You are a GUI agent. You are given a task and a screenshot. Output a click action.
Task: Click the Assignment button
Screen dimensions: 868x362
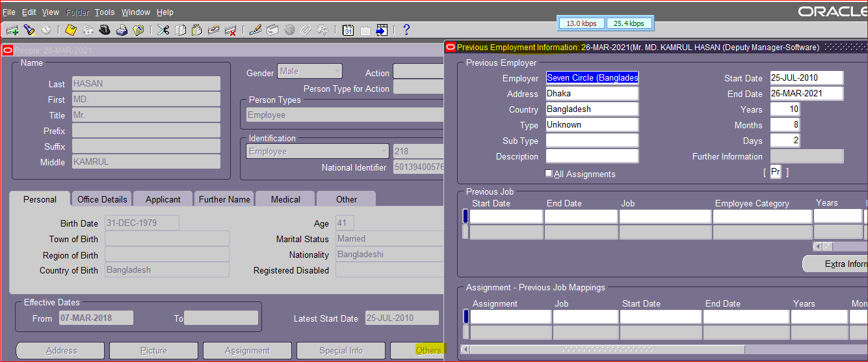(x=247, y=350)
